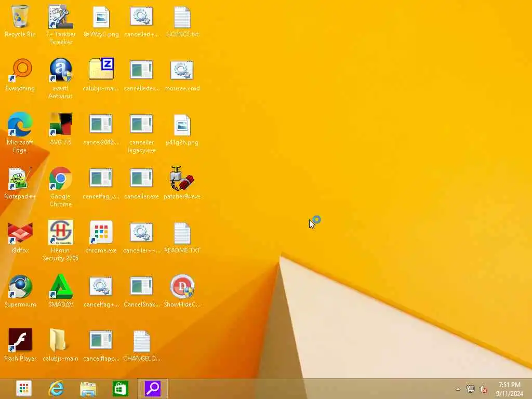Select the cancelflapp program icon
The height and width of the screenshot is (399, 532).
[x=101, y=340]
